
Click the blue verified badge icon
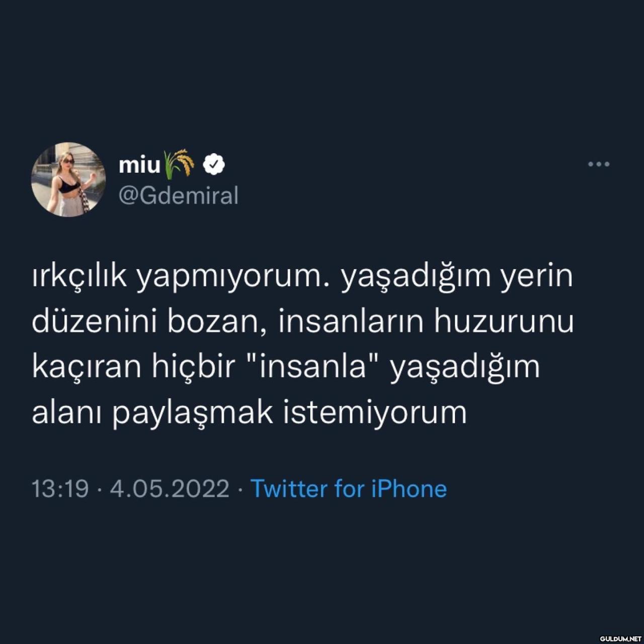tap(214, 164)
